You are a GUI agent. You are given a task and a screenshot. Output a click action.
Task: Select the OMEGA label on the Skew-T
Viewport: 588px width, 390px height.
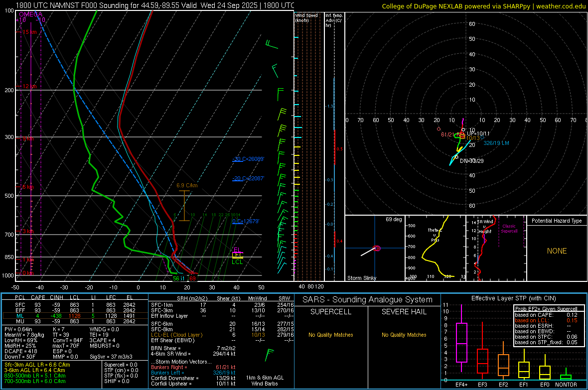point(30,14)
